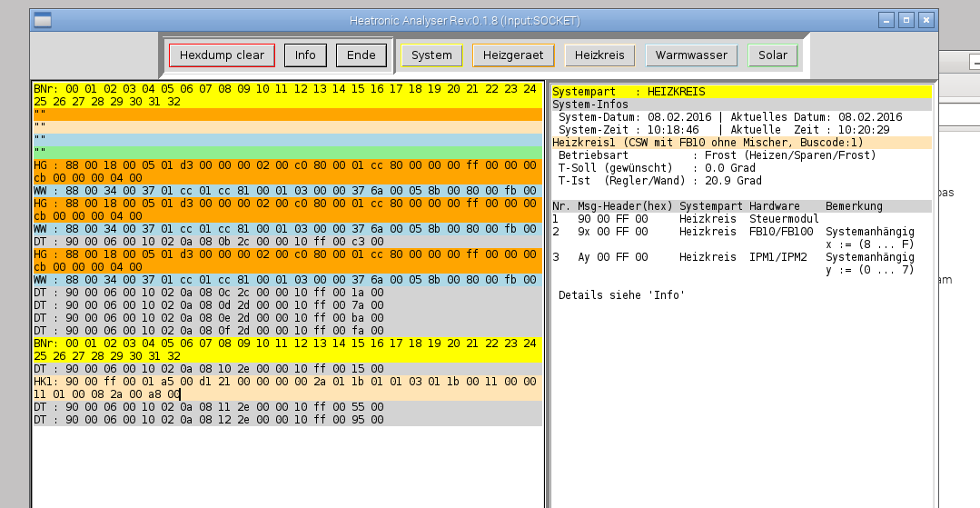The image size is (980, 508).
Task: Click the System-Zeit 10:18:46 line
Action: [x=726, y=130]
